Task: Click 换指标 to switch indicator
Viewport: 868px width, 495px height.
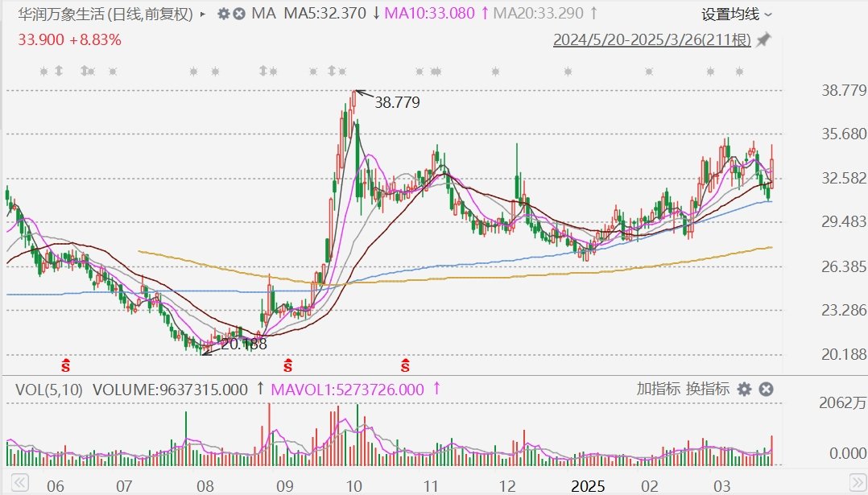Action: pyautogui.click(x=708, y=389)
